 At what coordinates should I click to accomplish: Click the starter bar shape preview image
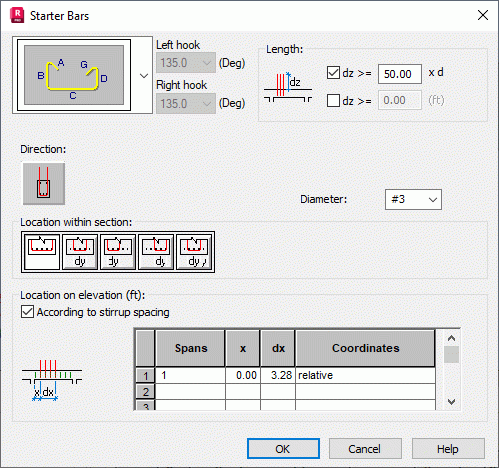74,75
